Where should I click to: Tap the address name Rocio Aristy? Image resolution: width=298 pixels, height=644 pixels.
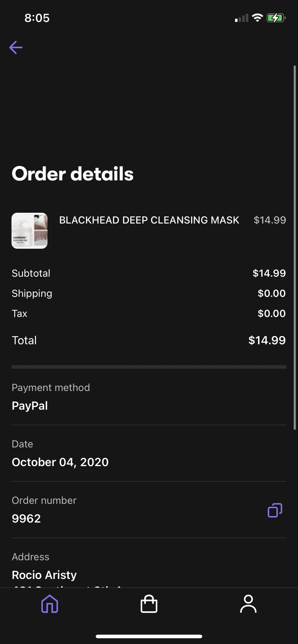(44, 575)
